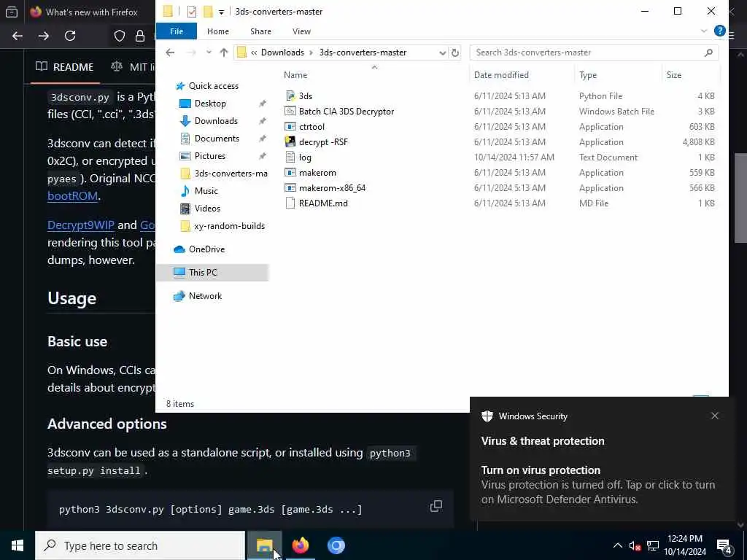747x560 pixels.
Task: Expand the Explorer ribbon chevron
Action: 704,31
